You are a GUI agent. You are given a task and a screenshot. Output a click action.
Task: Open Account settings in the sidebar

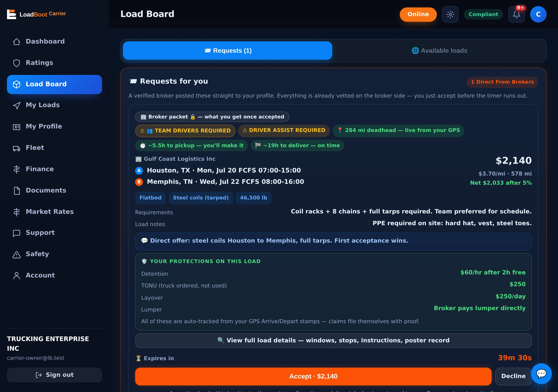coord(54,275)
